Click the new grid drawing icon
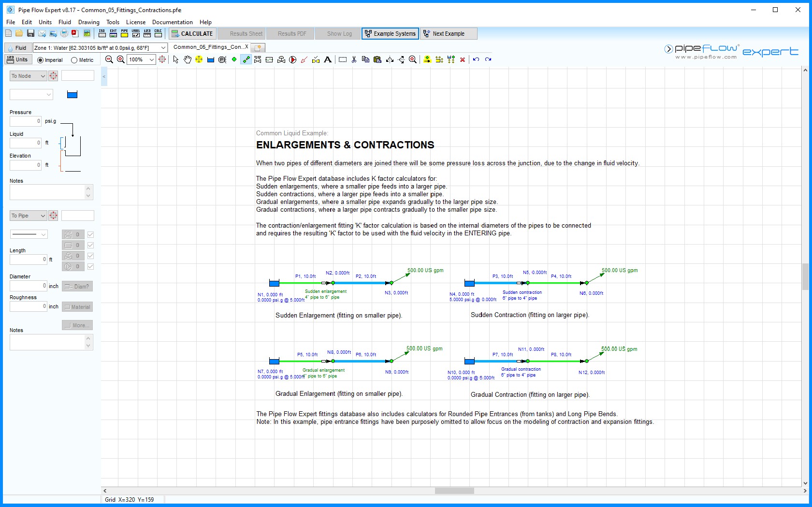The height and width of the screenshot is (507, 812). point(8,33)
